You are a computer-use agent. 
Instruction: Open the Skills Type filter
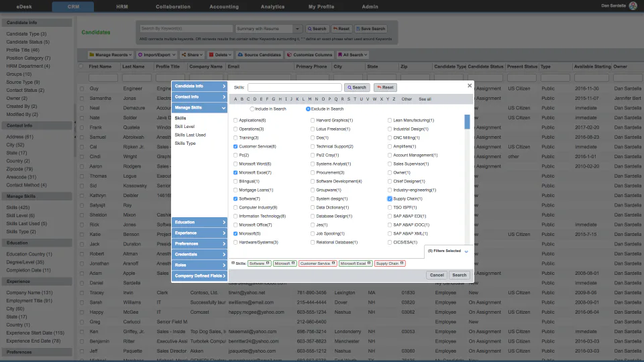pos(185,143)
